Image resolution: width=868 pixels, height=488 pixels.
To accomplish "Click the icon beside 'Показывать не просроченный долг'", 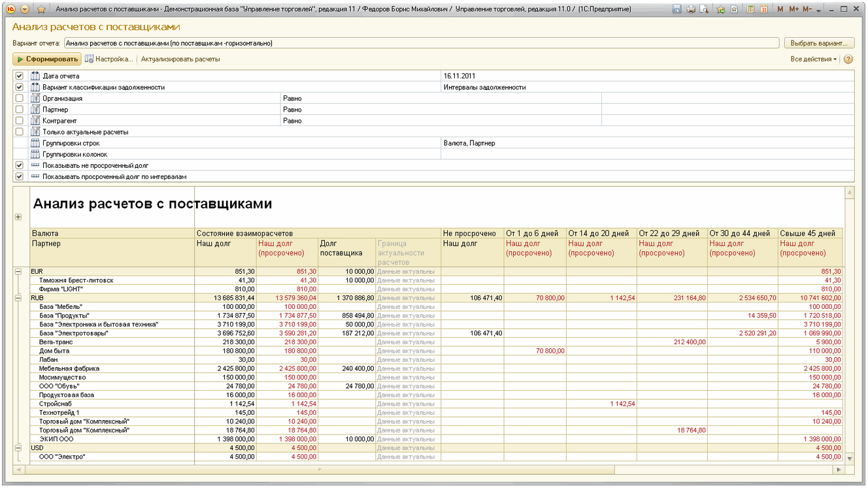I will pos(35,165).
